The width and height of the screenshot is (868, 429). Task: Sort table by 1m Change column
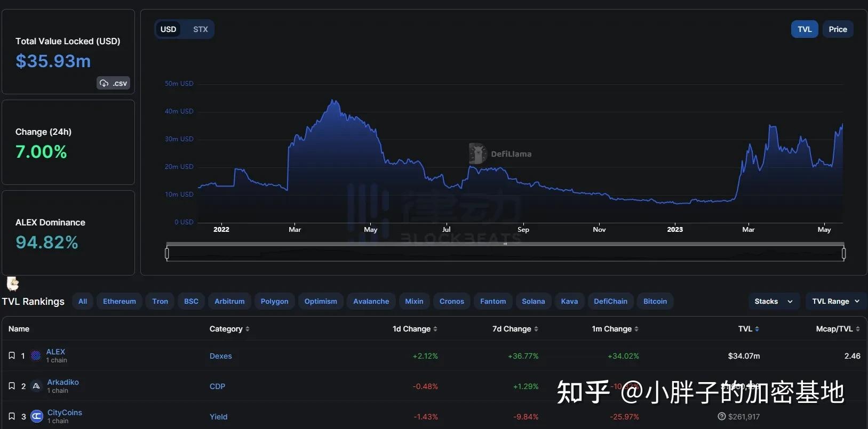[x=615, y=329]
